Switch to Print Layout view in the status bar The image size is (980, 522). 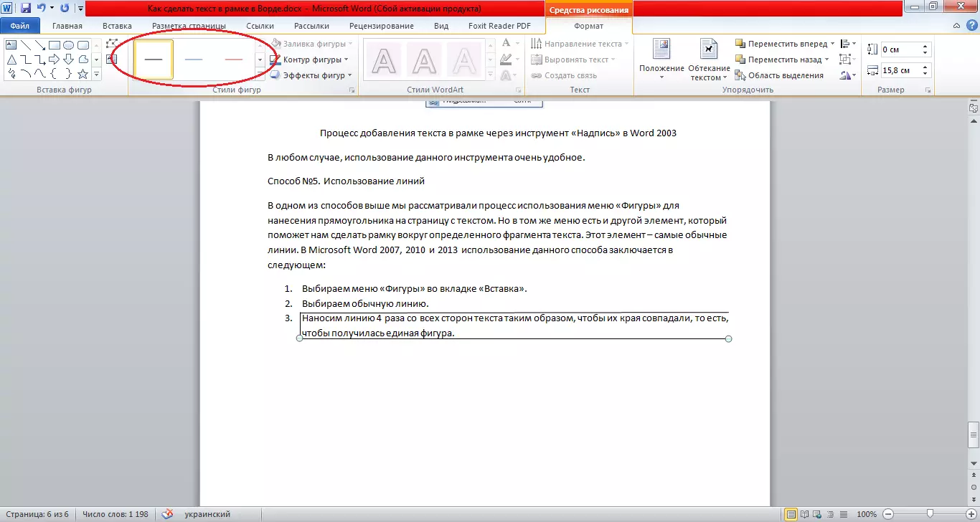pos(791,514)
